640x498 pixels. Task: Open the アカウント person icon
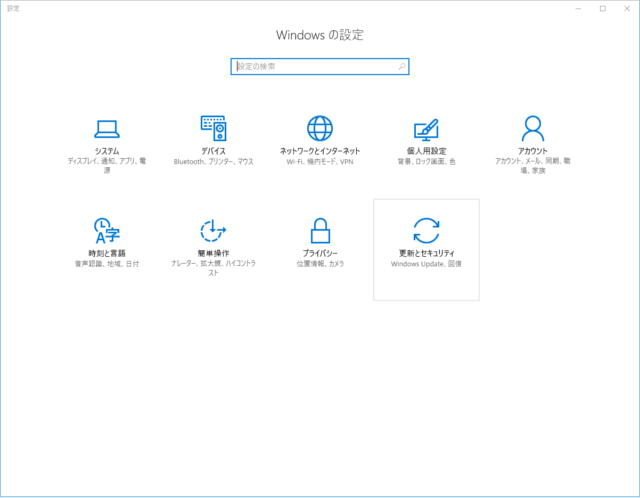tap(533, 128)
